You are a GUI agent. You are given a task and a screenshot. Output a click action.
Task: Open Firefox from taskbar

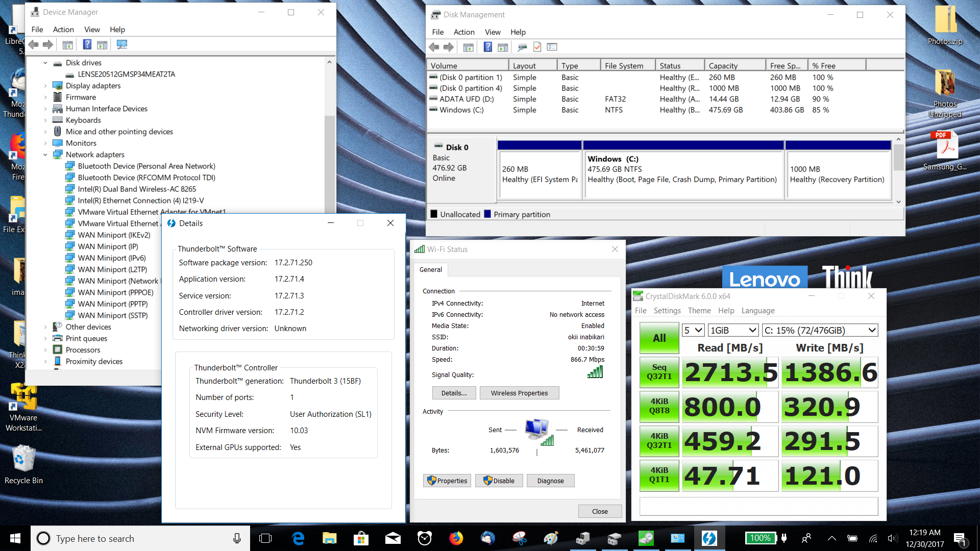point(456,538)
